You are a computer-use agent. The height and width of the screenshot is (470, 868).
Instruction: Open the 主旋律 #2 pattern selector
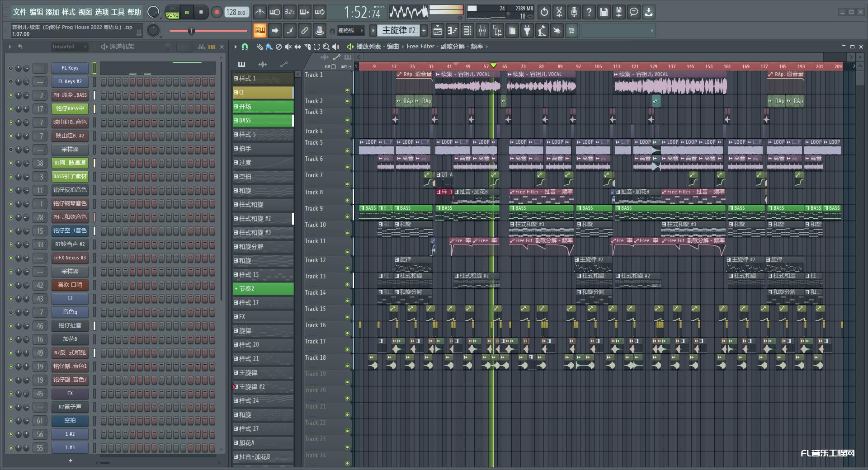398,30
